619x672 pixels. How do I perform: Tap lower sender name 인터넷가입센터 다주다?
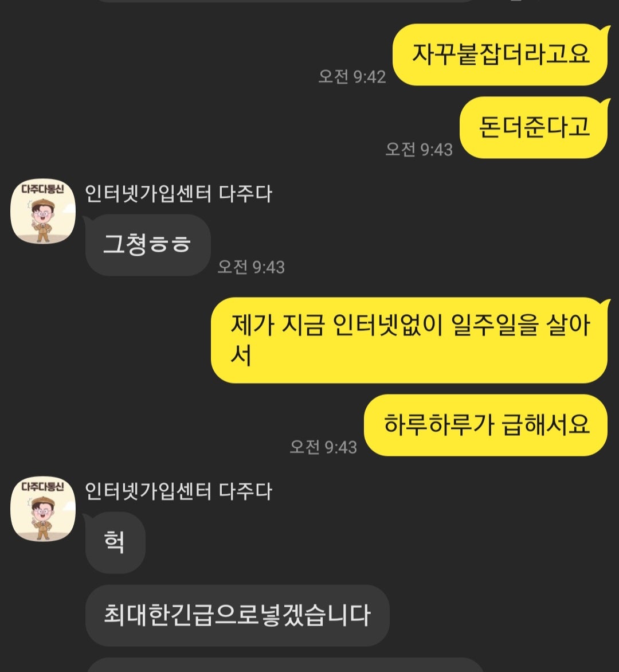(178, 491)
